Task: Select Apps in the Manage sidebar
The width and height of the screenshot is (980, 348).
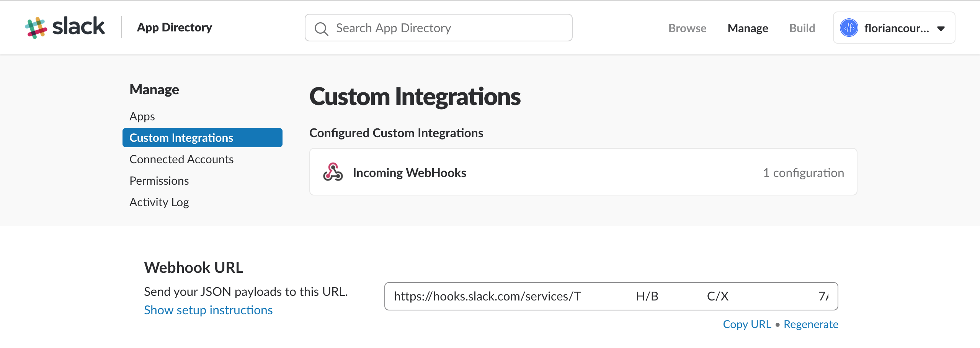Action: tap(142, 116)
